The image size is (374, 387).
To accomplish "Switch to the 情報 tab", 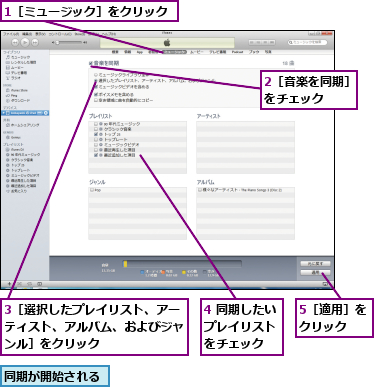I will click(128, 52).
